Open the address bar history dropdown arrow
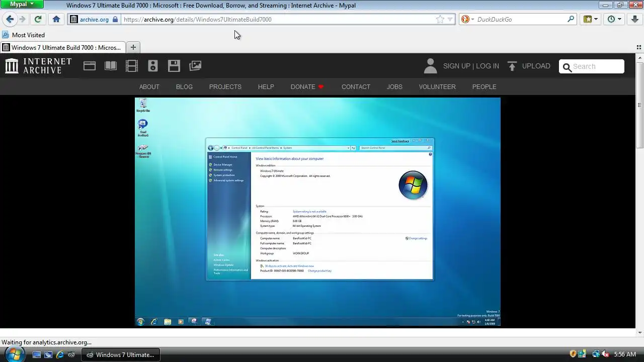The image size is (644, 362). pos(450,19)
